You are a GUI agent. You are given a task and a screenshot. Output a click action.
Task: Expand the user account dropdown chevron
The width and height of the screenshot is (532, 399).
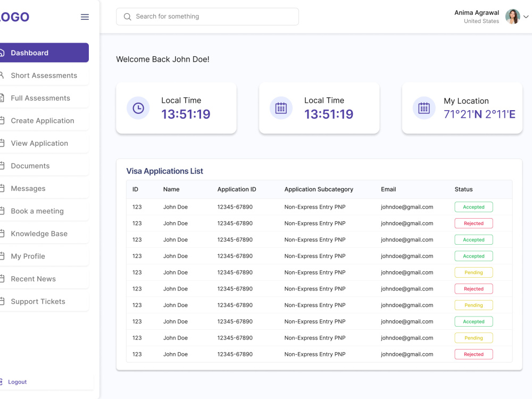tap(526, 16)
